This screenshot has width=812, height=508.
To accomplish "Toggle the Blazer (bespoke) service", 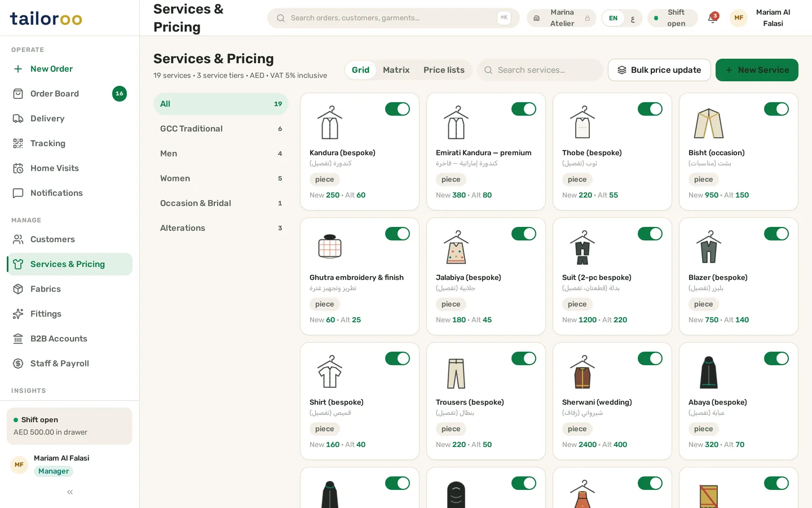I will pyautogui.click(x=776, y=234).
